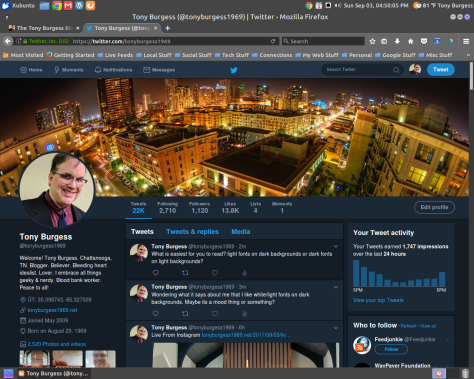Open Tech Stuff bookmark folder
The width and height of the screenshot is (474, 379).
pyautogui.click(x=232, y=55)
